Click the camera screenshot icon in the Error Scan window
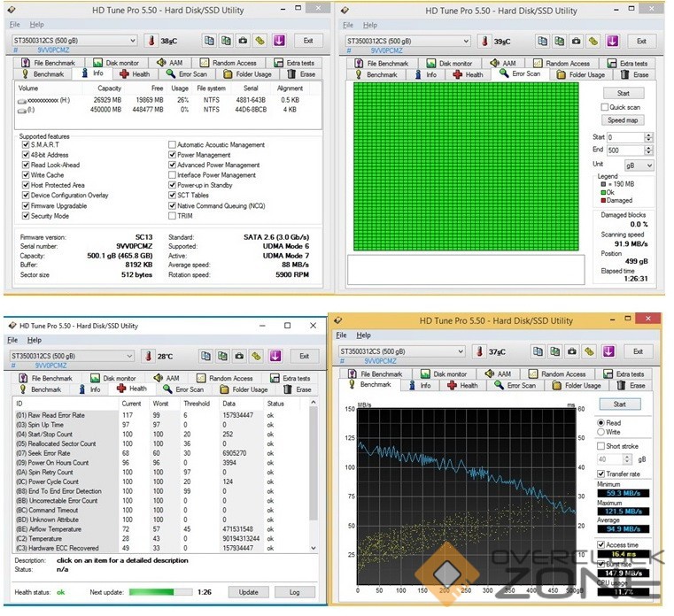 tap(577, 41)
